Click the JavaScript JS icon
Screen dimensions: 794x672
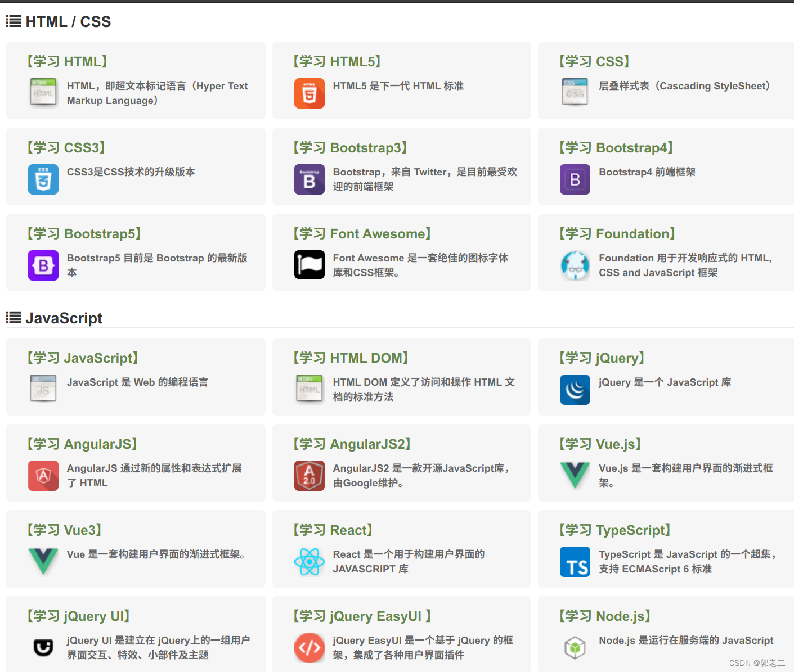pyautogui.click(x=43, y=390)
